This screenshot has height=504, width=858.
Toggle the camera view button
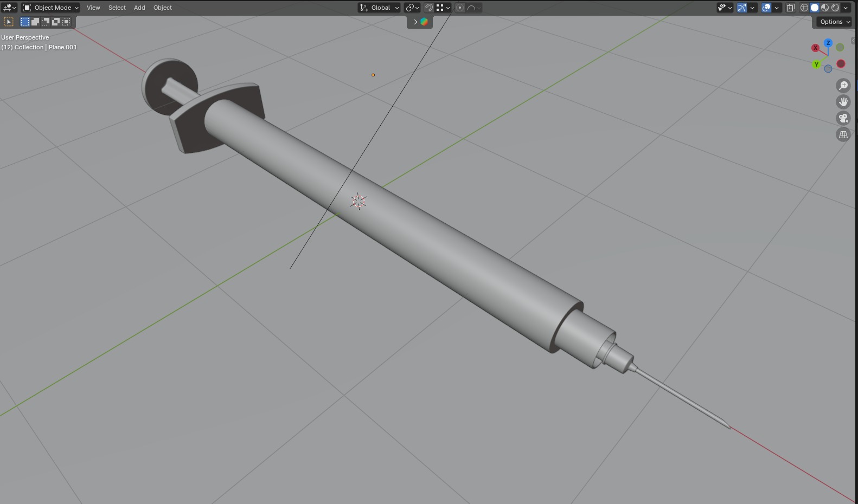pos(843,118)
